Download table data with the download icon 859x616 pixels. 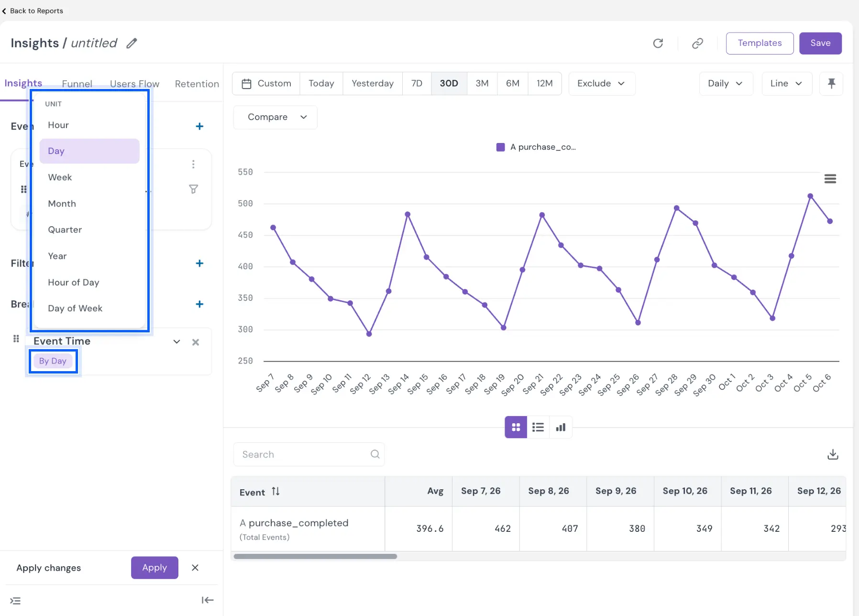point(833,454)
